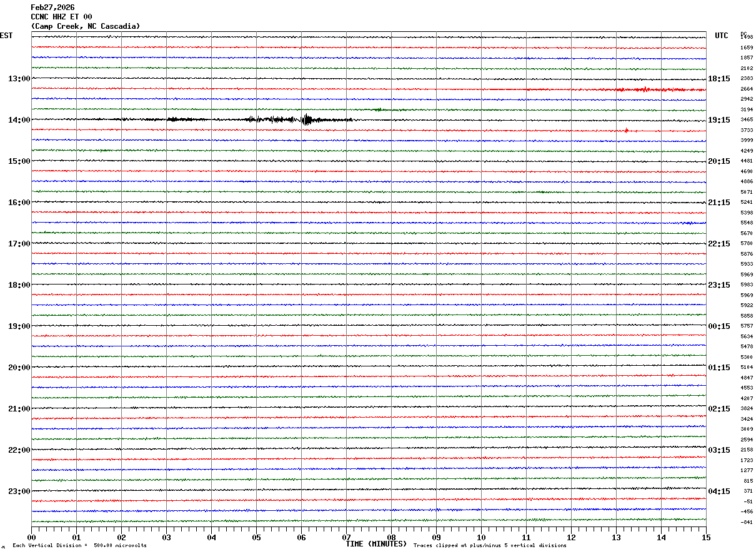Select the 23:00 EST time label

(19, 491)
